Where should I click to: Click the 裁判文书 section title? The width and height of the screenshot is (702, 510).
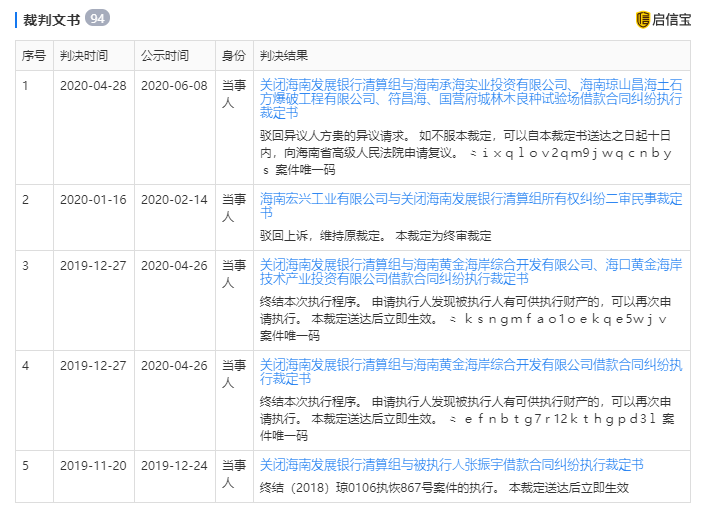[49, 19]
